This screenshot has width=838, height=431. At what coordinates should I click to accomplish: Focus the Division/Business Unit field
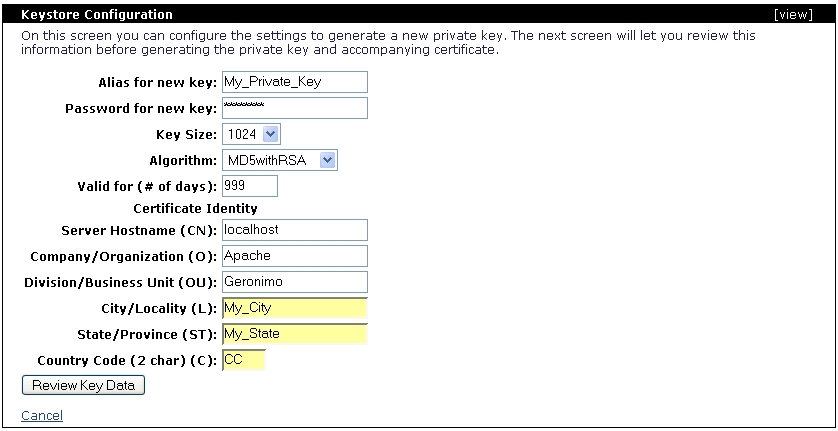click(x=294, y=282)
